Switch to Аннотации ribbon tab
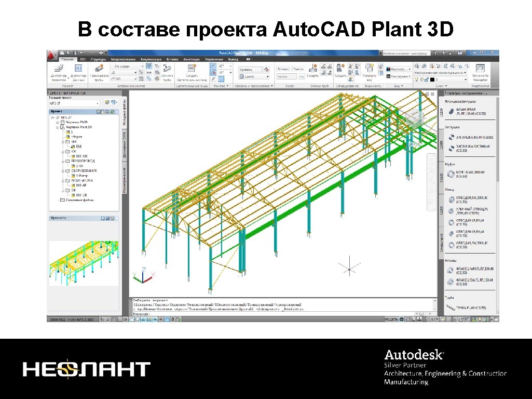Viewport: 532px width, 399px height. [x=192, y=59]
